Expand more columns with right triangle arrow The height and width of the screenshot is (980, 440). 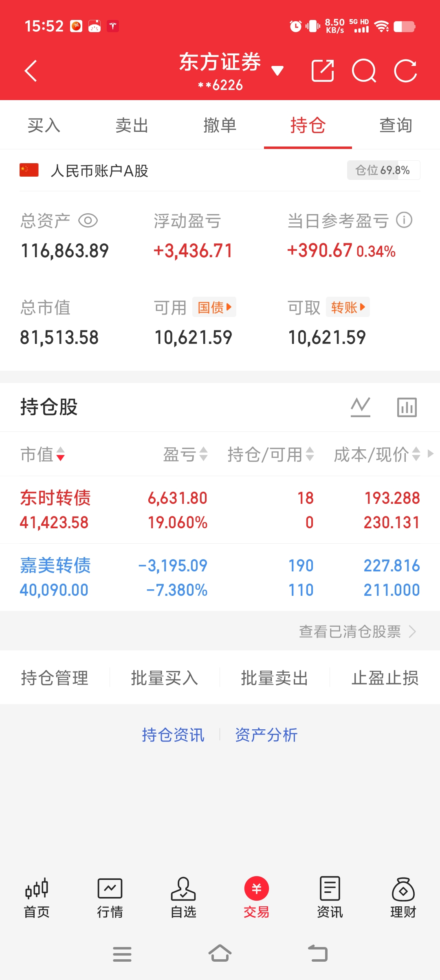(x=431, y=454)
